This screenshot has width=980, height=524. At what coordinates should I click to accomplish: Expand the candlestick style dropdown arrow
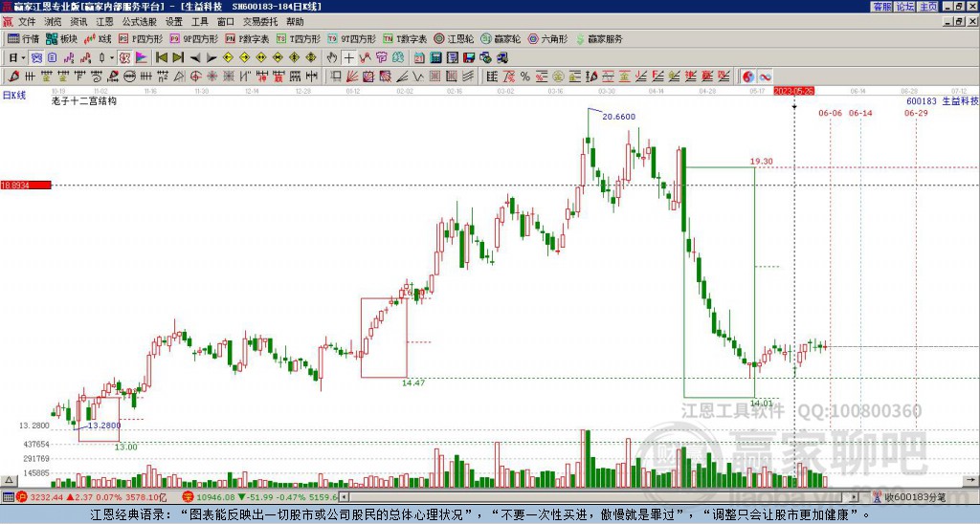pos(112,58)
